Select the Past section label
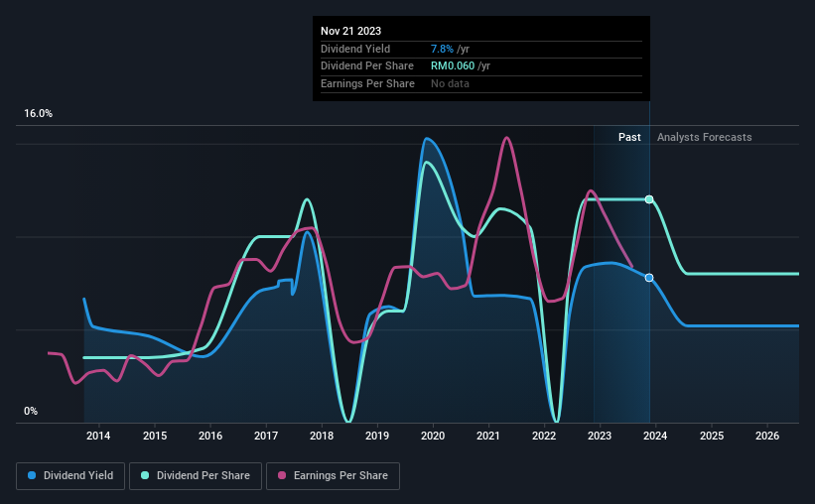The height and width of the screenshot is (504, 815). click(x=629, y=137)
